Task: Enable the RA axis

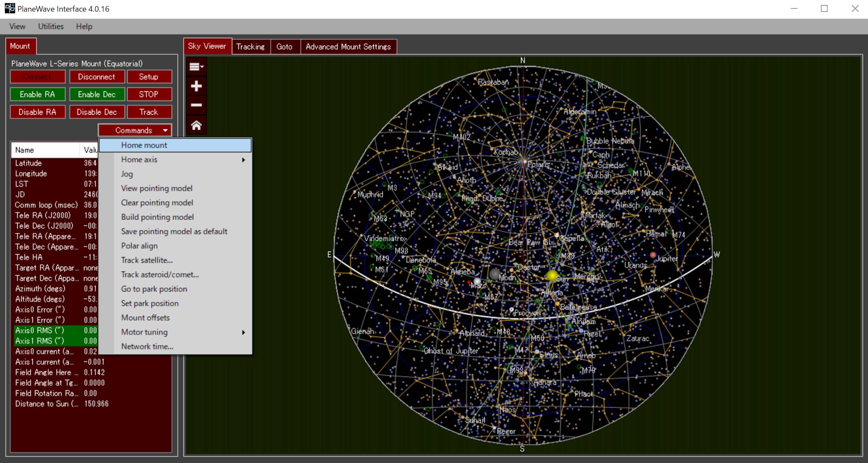Action: 37,94
